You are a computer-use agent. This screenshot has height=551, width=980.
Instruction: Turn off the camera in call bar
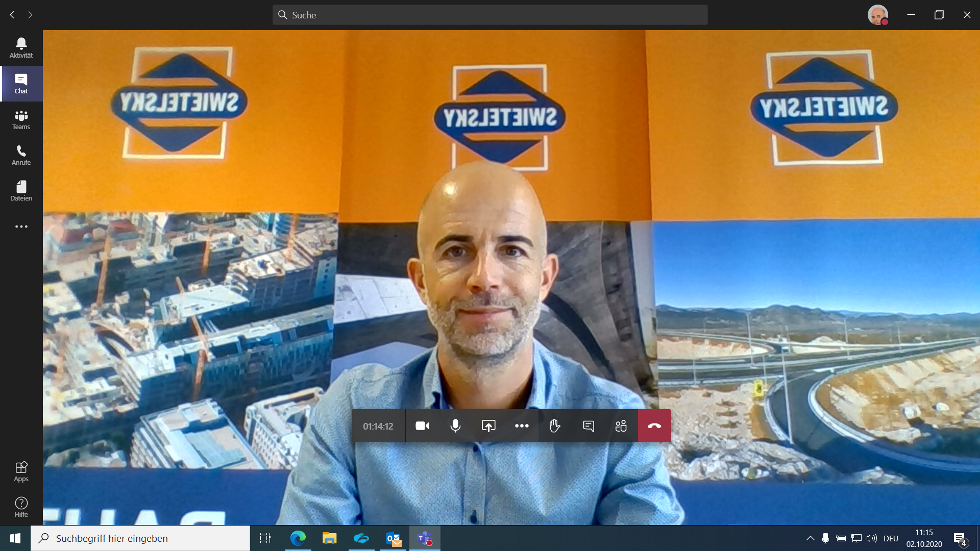point(422,426)
